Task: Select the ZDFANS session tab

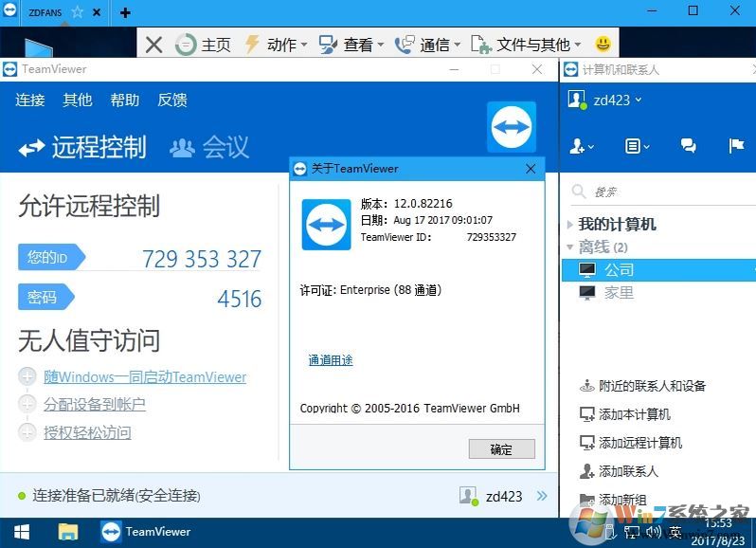Action: pyautogui.click(x=45, y=12)
